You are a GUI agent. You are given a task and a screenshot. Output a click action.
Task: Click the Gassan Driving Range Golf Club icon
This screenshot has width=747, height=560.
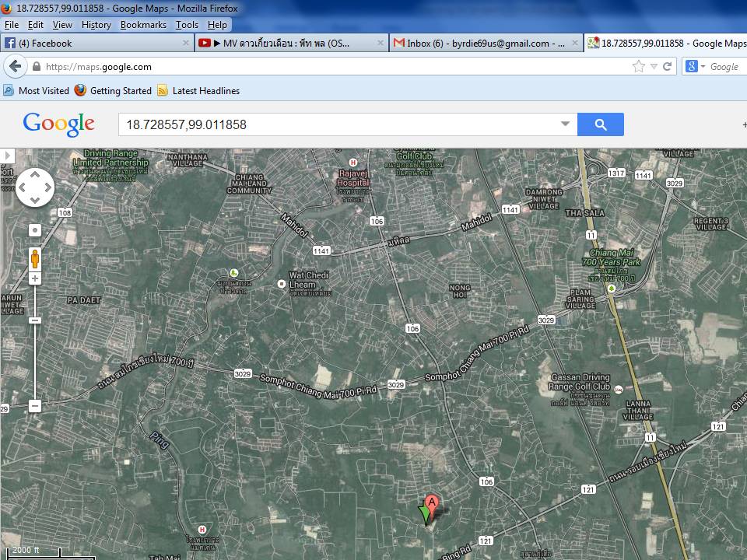[x=619, y=390]
